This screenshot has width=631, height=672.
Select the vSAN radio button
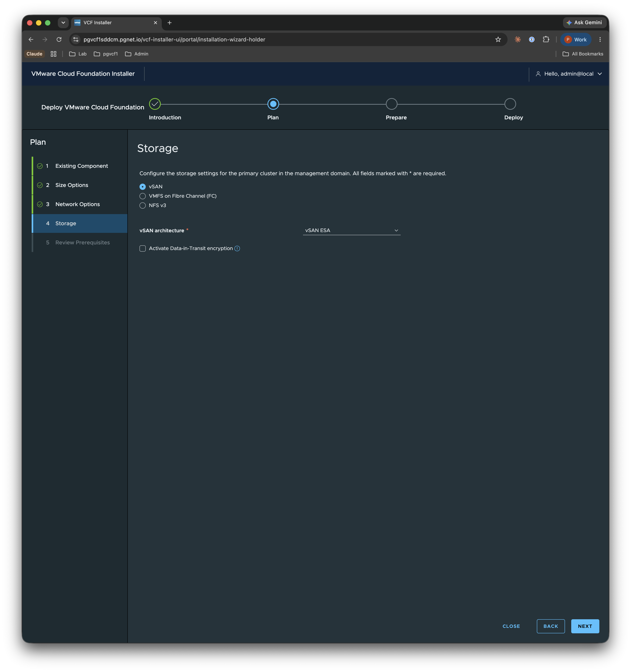(143, 187)
